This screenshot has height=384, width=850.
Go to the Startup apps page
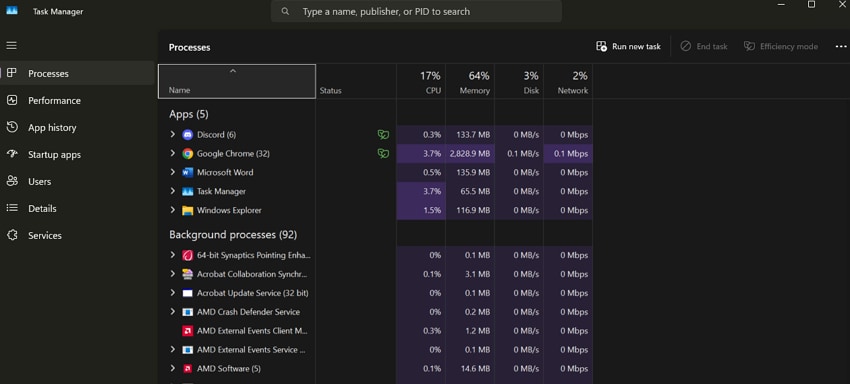pos(78,155)
